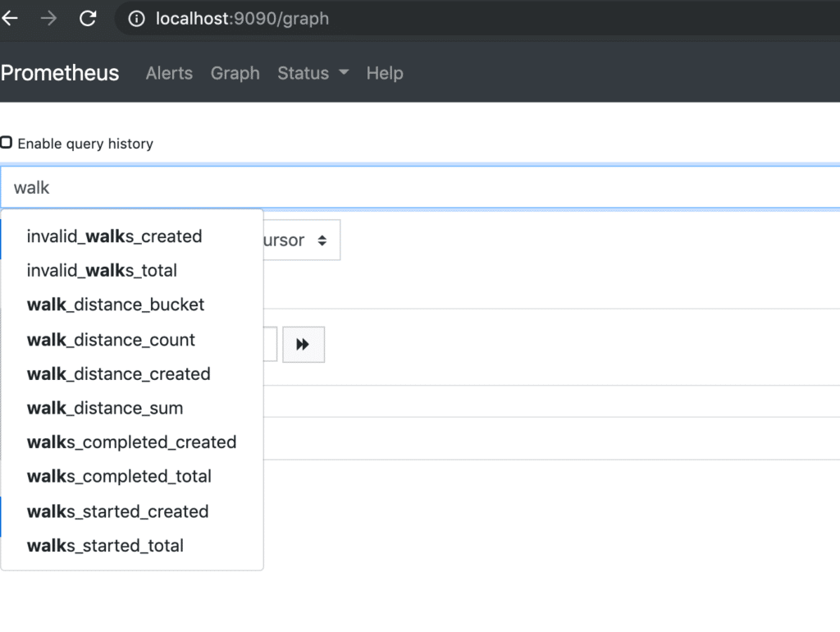Image resolution: width=840 pixels, height=632 pixels.
Task: Click the site info icon in address bar
Action: (x=137, y=18)
